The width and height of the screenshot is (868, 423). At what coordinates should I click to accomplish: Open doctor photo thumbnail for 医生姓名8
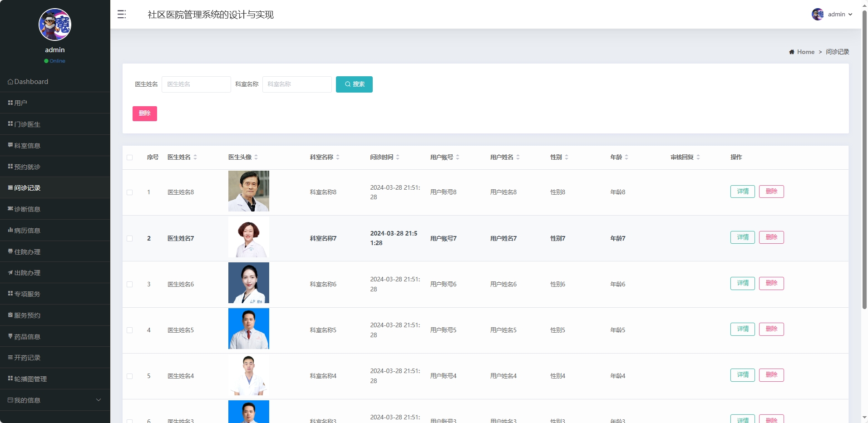249,191
